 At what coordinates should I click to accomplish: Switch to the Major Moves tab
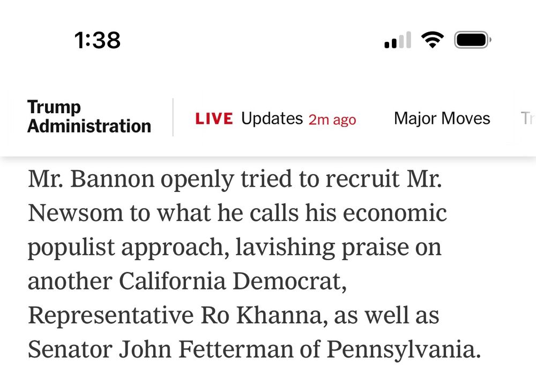click(x=442, y=118)
